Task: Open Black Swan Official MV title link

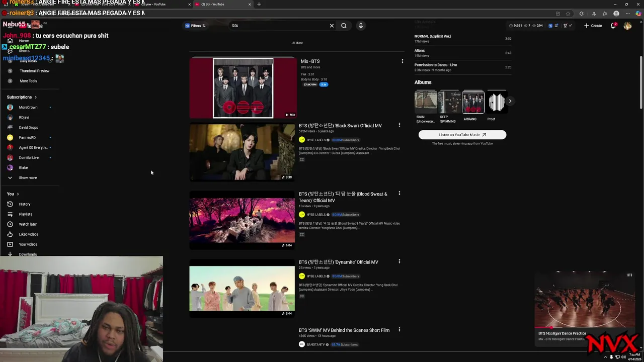Action: [340, 126]
